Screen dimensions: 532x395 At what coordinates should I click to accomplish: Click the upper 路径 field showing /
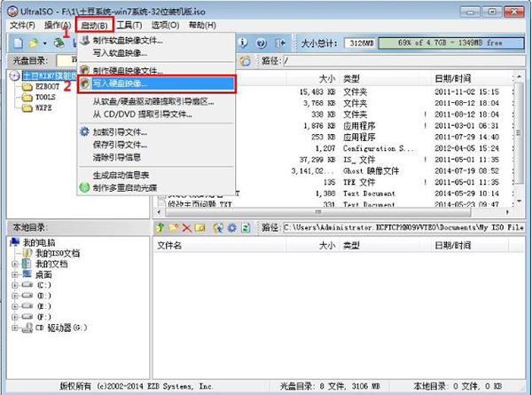tap(403, 60)
